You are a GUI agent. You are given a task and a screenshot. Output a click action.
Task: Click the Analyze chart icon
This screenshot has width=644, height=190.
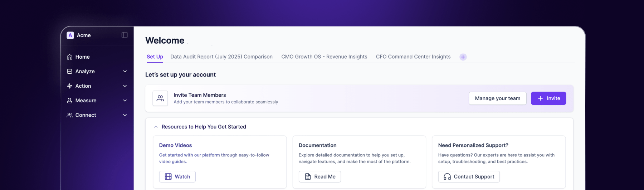pos(69,72)
